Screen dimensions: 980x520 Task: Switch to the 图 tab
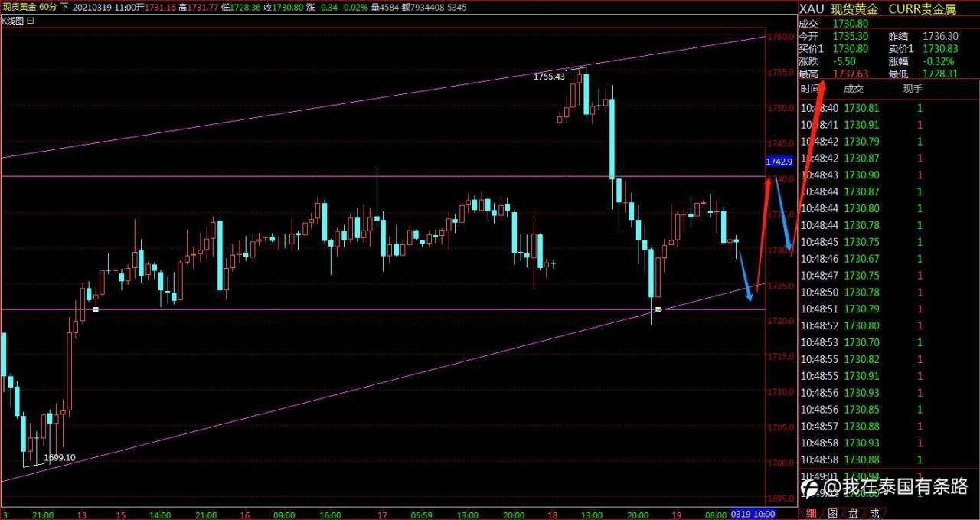pyautogui.click(x=832, y=512)
